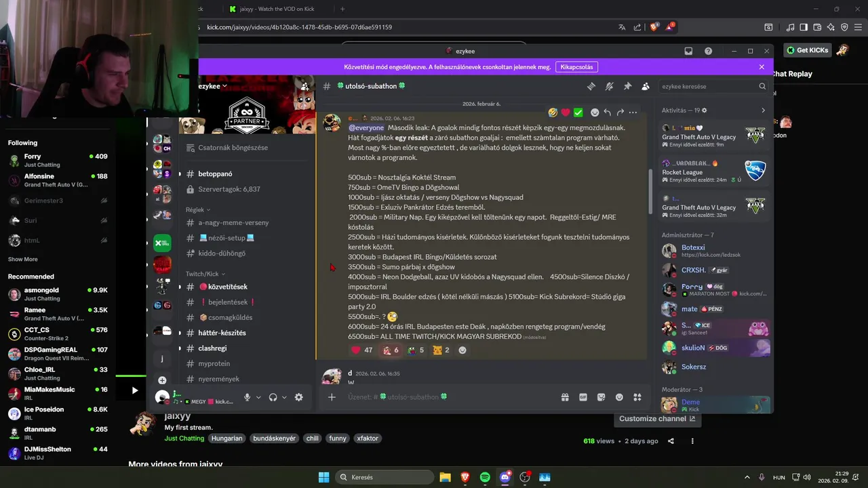The width and height of the screenshot is (868, 488).
Task: Click play button on Kick video player
Action: pos(134,390)
